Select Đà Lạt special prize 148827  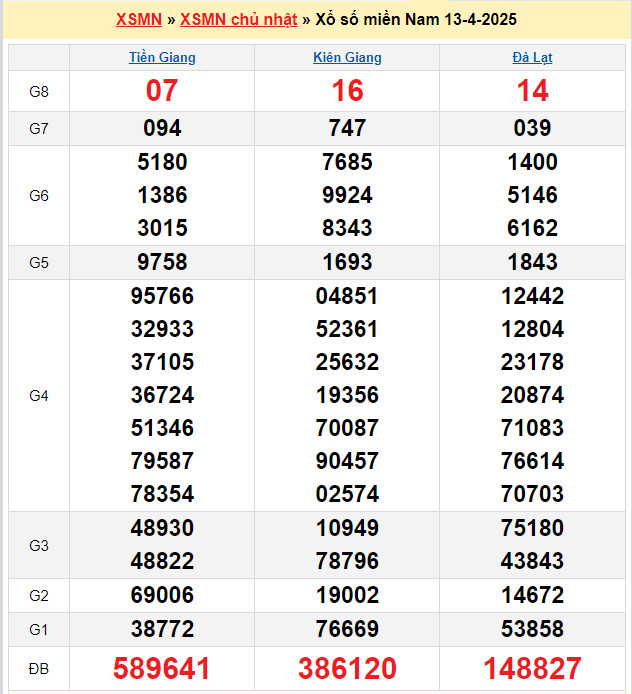coord(532,668)
